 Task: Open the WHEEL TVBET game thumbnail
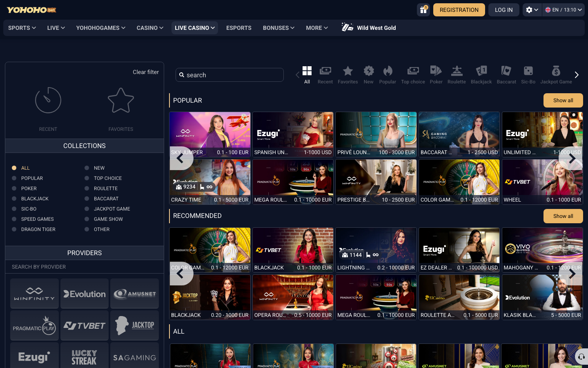pyautogui.click(x=542, y=182)
